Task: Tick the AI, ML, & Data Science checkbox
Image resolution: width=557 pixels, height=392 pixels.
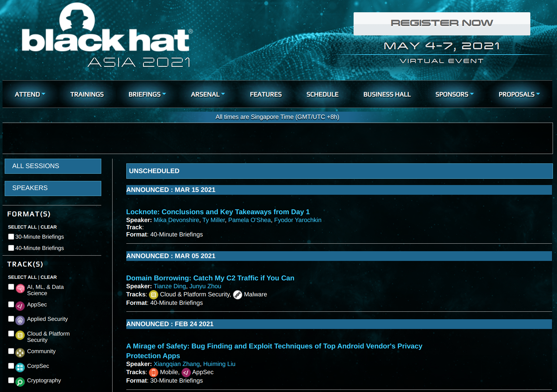Action: pyautogui.click(x=11, y=287)
